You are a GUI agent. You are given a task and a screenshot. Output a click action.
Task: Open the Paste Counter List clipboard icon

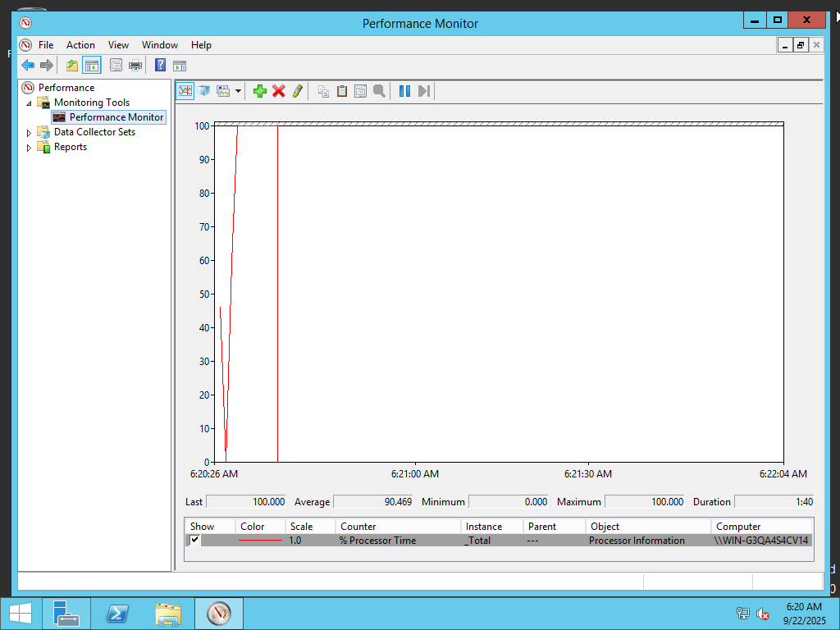(342, 91)
